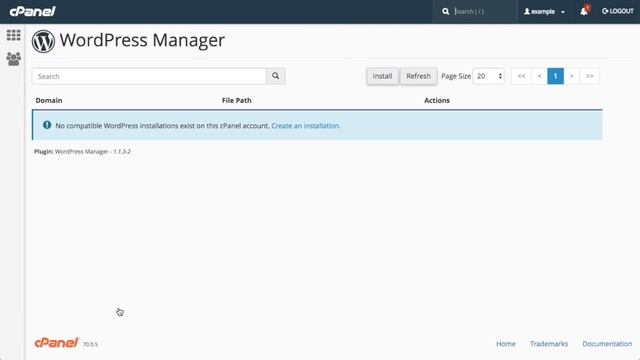
Task: Go to previous page with < button
Action: [x=539, y=76]
